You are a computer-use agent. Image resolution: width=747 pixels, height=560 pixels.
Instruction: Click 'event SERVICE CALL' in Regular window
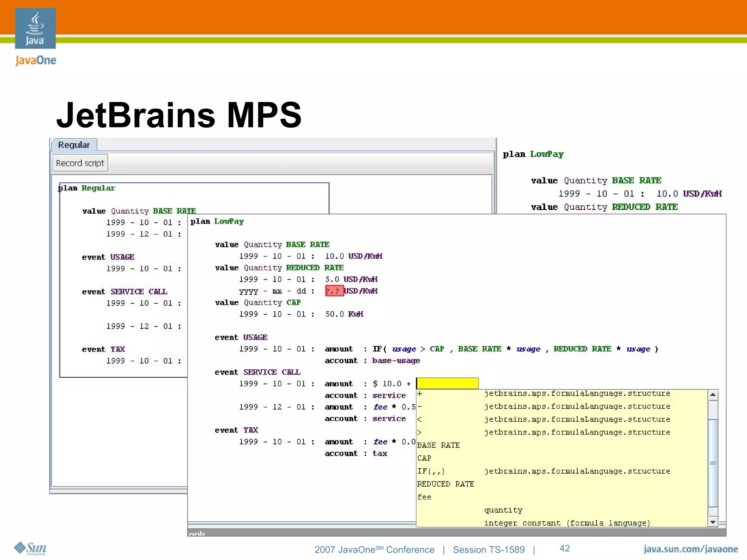click(124, 292)
